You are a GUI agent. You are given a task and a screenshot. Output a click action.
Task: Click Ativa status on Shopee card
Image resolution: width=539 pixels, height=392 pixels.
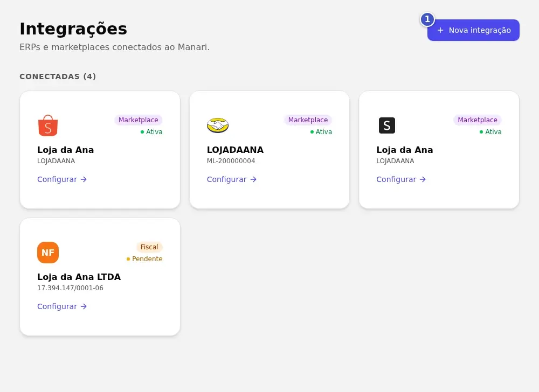[151, 132]
